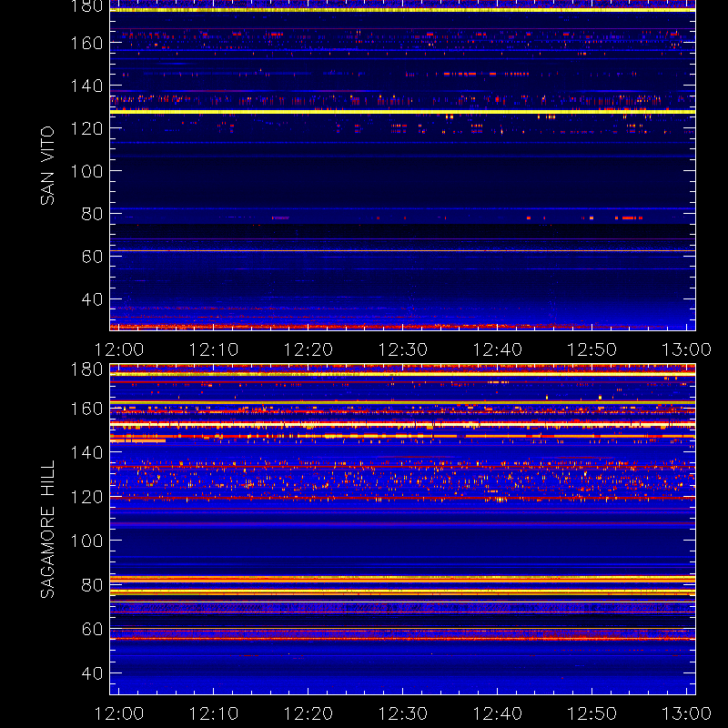Click the 180 tick label on Sagamore Hill axis
Viewport: 728px width, 728px height.
pos(86,369)
